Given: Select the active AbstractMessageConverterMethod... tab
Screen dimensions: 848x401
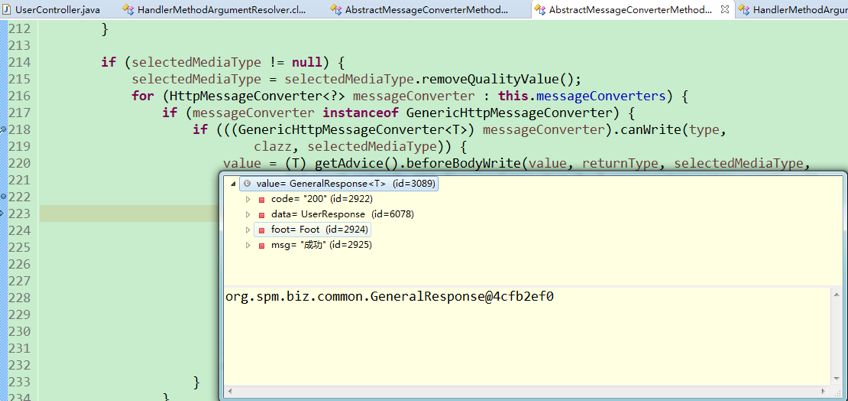Looking at the screenshot, I should 630,9.
